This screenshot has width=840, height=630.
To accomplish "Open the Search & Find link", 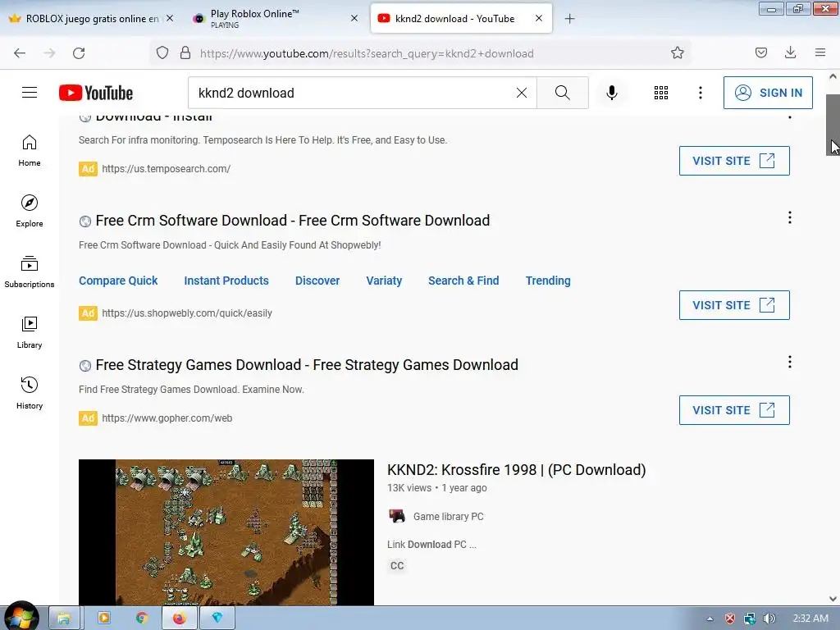I will (463, 281).
